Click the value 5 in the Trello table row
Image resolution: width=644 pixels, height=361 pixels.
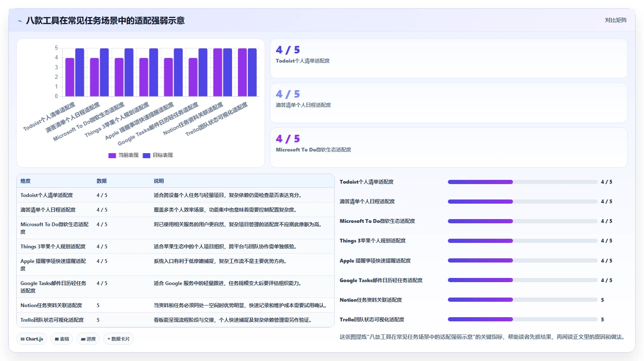coord(98,320)
